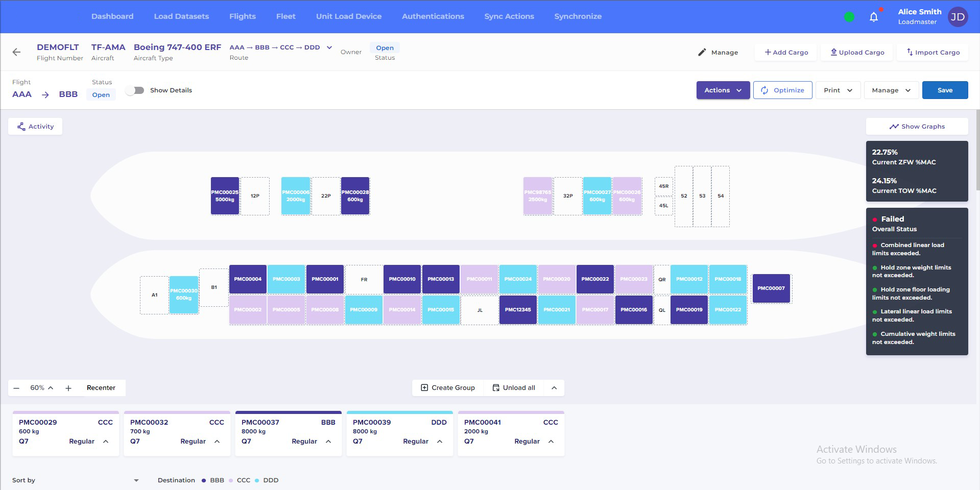The image size is (980, 490).
Task: Select empty position A1 on lower deck
Action: (x=154, y=295)
